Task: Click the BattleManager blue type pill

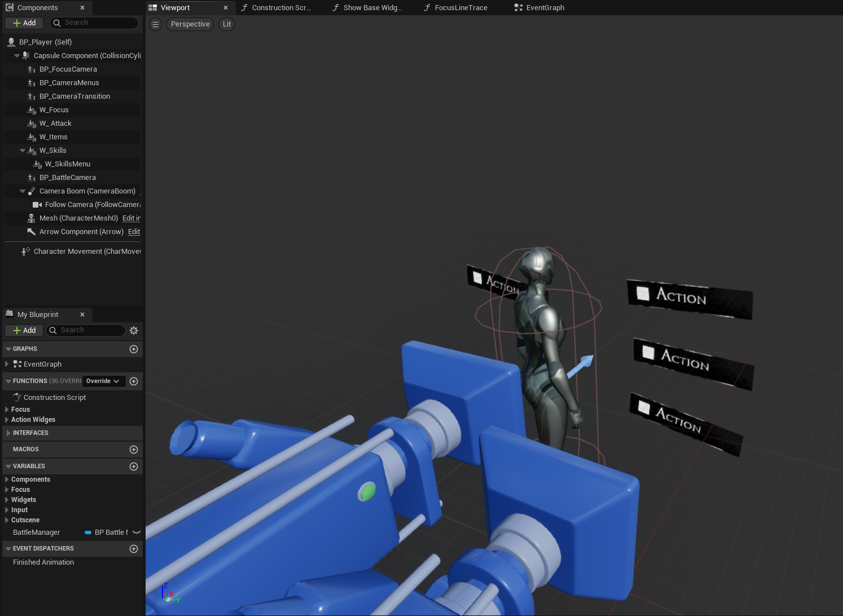Action: [88, 533]
